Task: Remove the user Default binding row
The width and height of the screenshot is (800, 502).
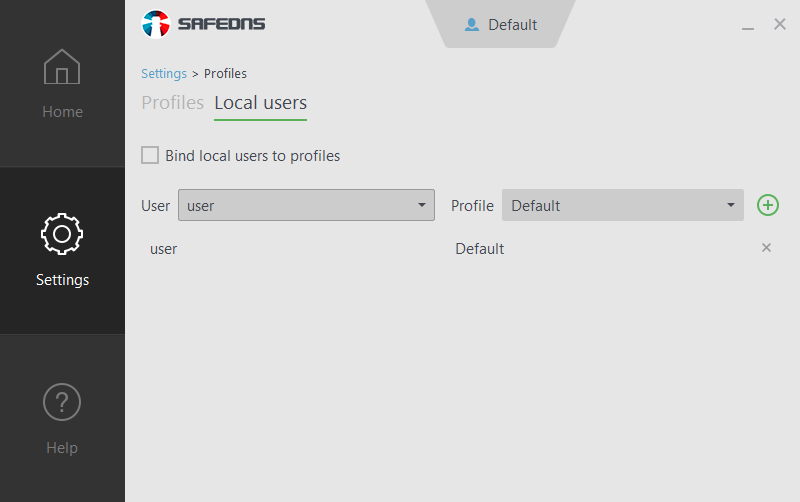Action: pyautogui.click(x=767, y=248)
